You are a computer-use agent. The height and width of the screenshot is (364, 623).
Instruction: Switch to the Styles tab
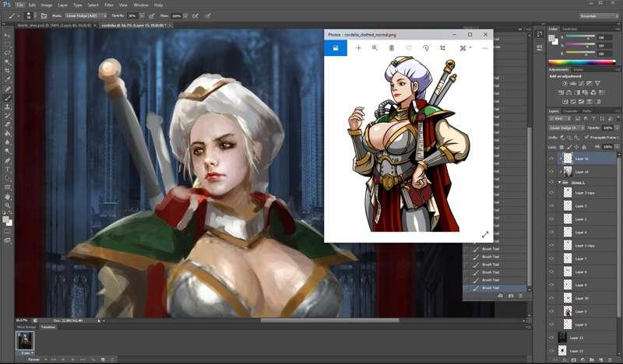coord(578,70)
